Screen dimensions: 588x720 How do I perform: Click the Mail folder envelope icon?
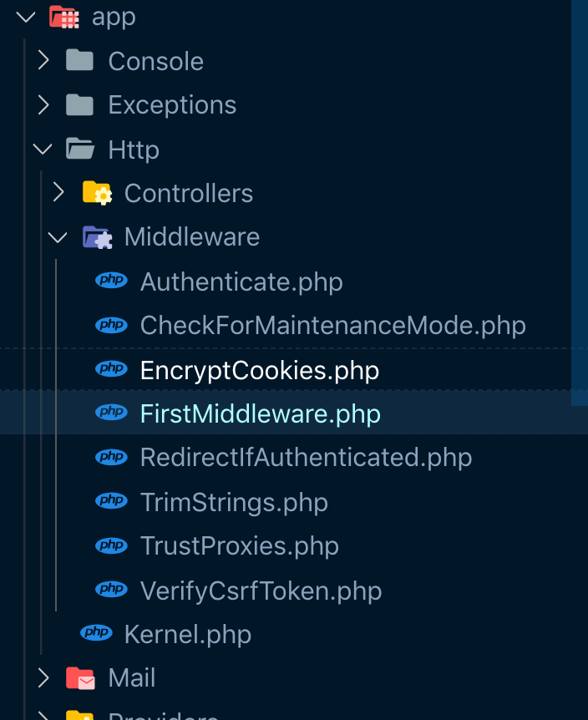point(80,678)
